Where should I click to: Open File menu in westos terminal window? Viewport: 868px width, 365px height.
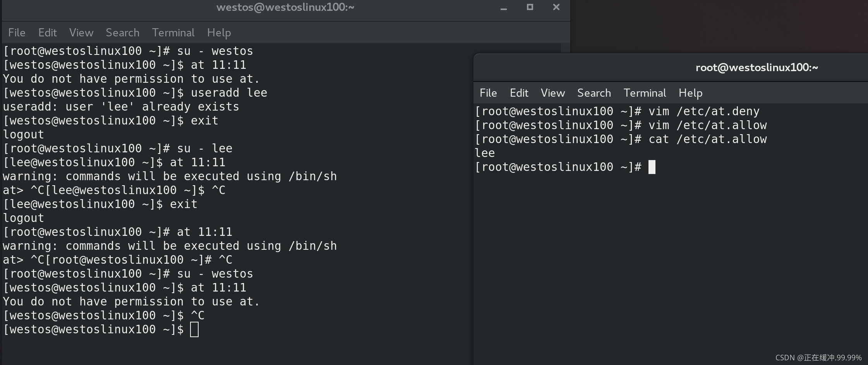click(17, 32)
